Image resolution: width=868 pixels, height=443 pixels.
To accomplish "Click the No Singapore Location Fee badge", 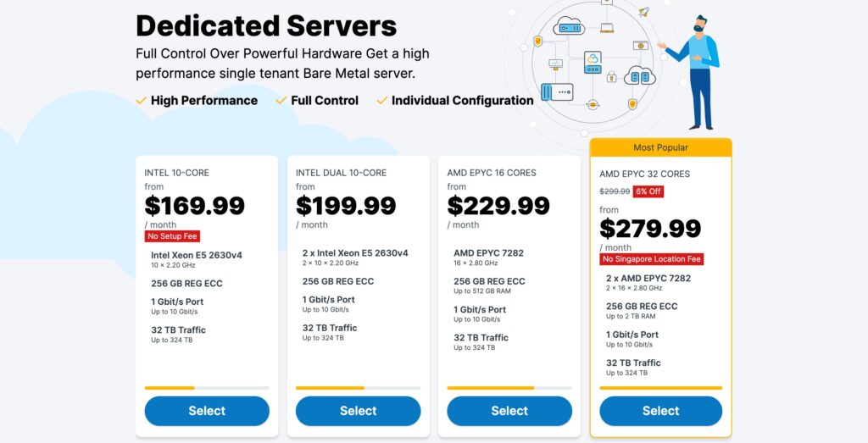I will [x=651, y=259].
